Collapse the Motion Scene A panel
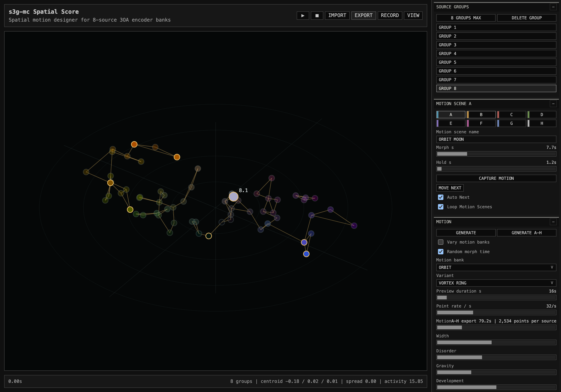 (553, 104)
